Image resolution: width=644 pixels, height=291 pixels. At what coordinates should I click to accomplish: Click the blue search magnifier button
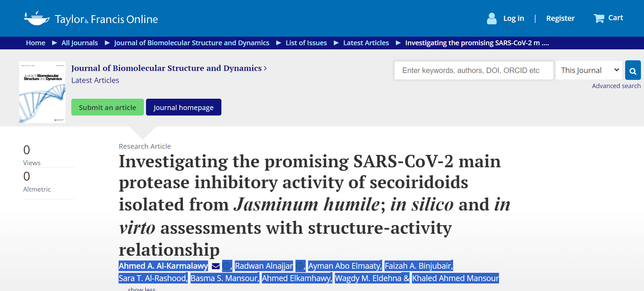(x=633, y=71)
